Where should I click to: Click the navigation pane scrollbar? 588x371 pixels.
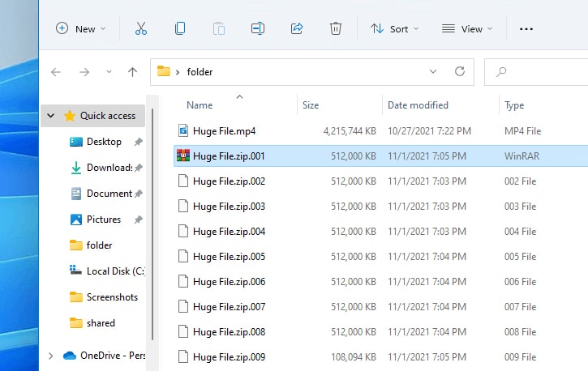pyautogui.click(x=152, y=224)
